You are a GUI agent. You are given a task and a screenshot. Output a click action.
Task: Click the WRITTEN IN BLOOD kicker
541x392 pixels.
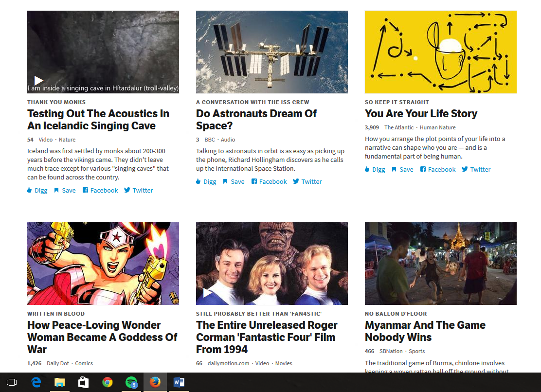click(56, 314)
